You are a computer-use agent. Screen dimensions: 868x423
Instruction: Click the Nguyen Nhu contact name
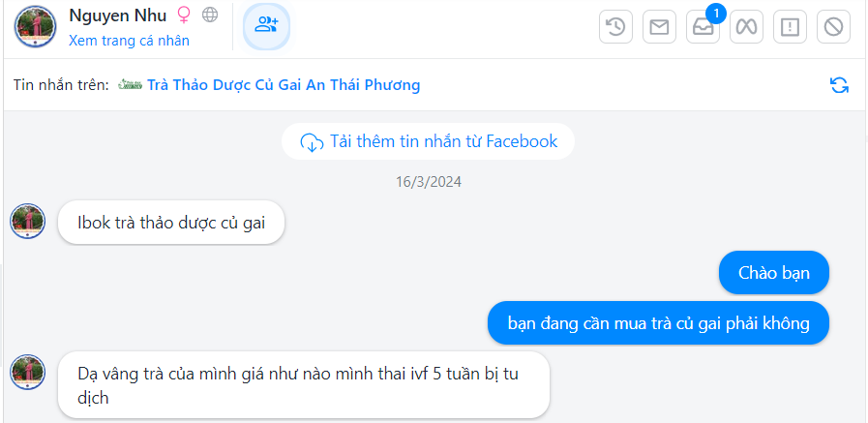coord(117,15)
